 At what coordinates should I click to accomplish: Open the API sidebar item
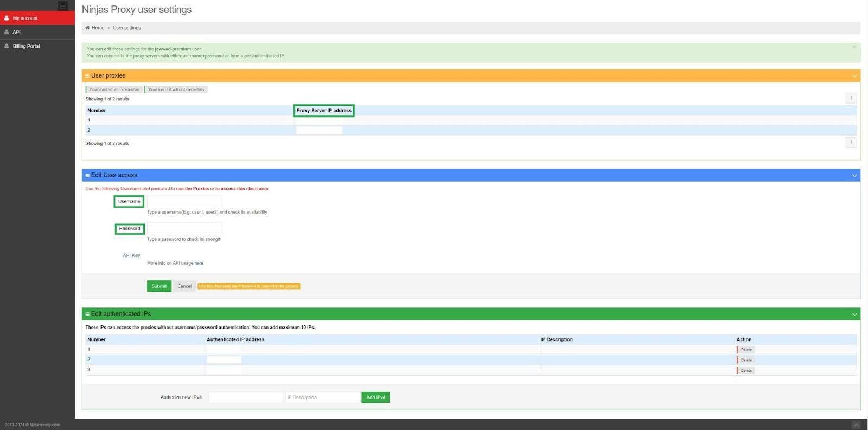tap(37, 32)
